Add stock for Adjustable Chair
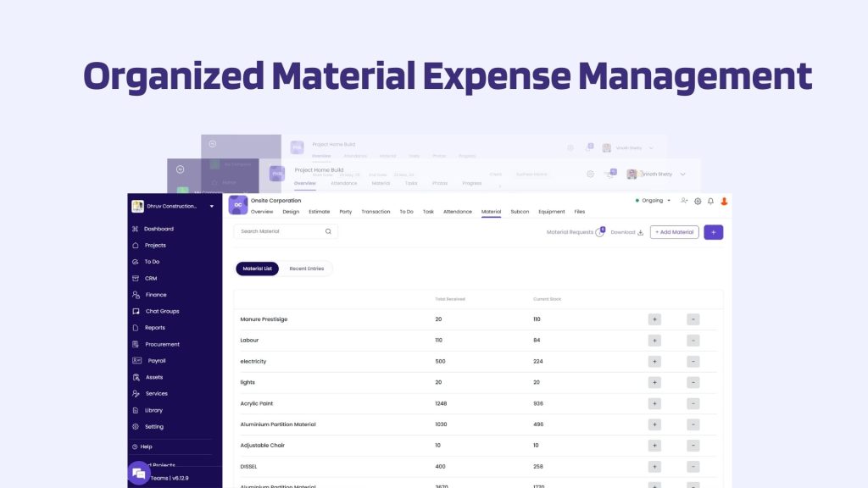The image size is (868, 488). pyautogui.click(x=654, y=446)
